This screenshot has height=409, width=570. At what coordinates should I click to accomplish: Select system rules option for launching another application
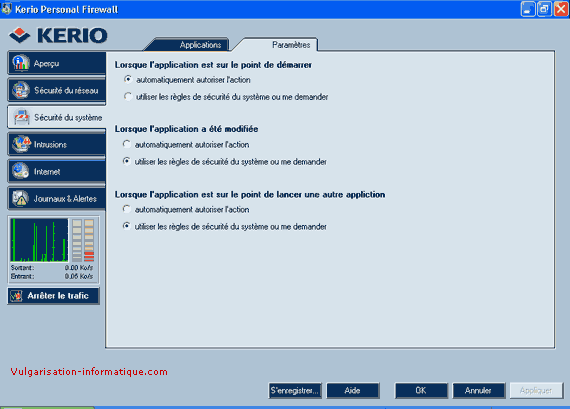(127, 226)
